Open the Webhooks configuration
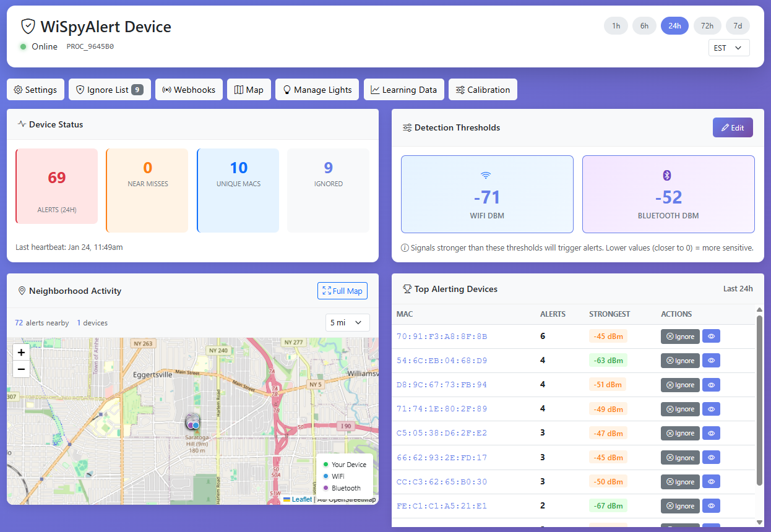The height and width of the screenshot is (532, 771). coord(189,89)
